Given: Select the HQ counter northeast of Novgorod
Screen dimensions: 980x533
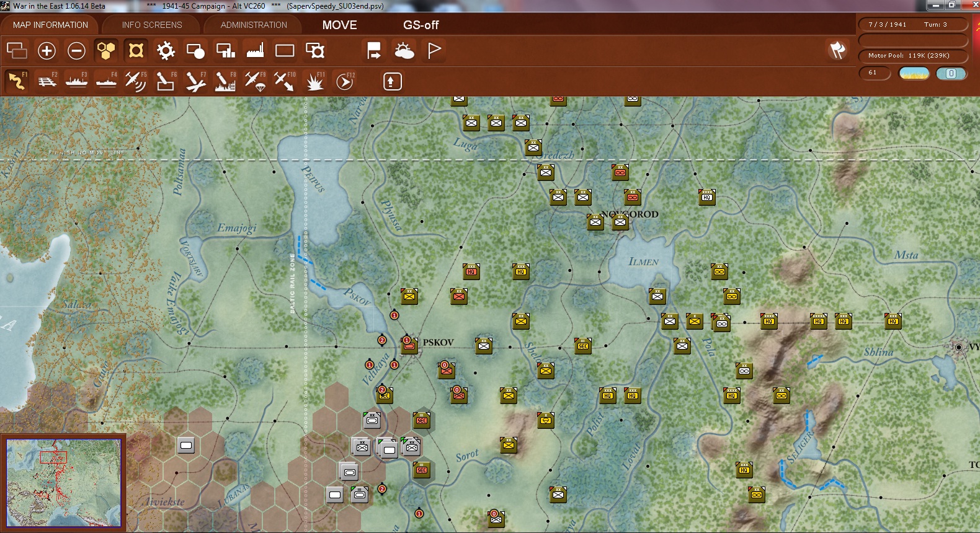Looking at the screenshot, I should point(707,197).
